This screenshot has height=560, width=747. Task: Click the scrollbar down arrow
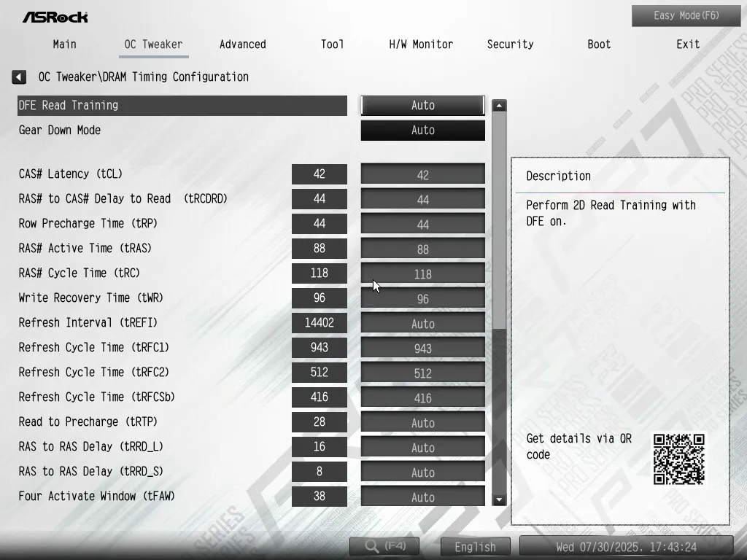pyautogui.click(x=499, y=499)
